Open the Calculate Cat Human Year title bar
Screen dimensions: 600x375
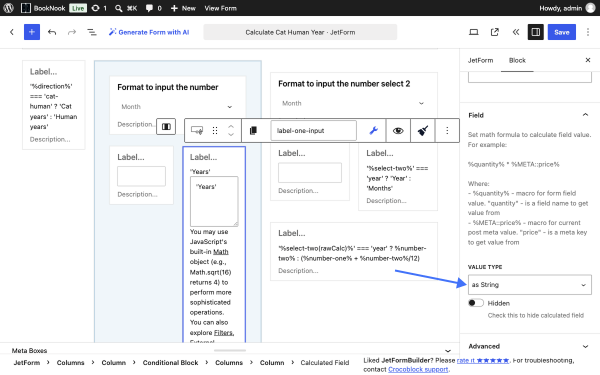pos(300,32)
